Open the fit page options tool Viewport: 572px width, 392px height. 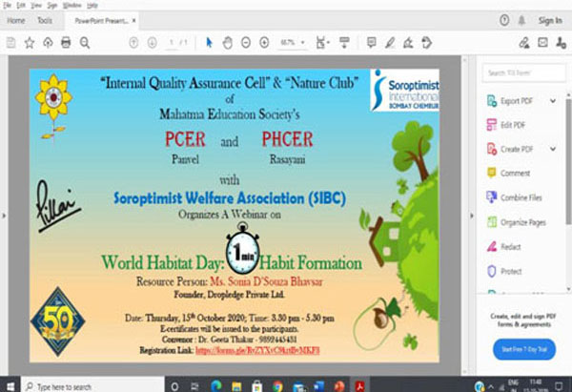pos(322,43)
